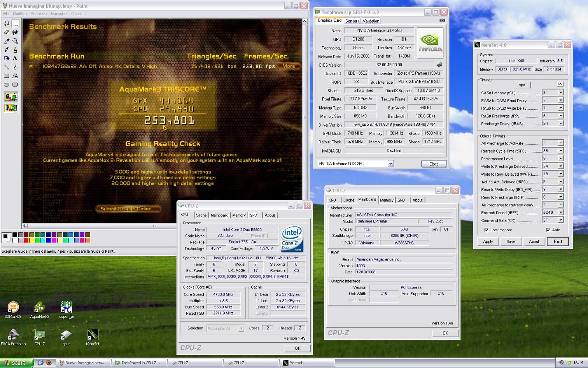Click Apply in MemSet
588x368 pixels.
tap(488, 241)
